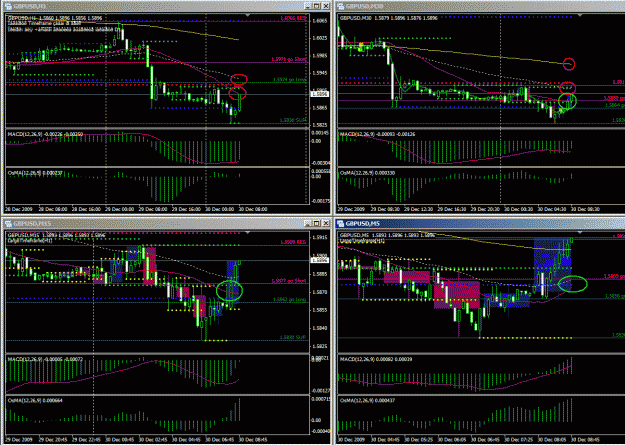Click the current price tag on M15 price scale
The image size is (625, 445).
319,260
